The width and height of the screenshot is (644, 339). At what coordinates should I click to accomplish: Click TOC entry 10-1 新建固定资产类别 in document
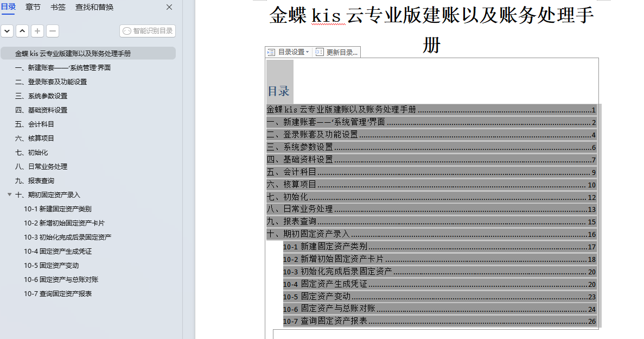[x=439, y=247]
